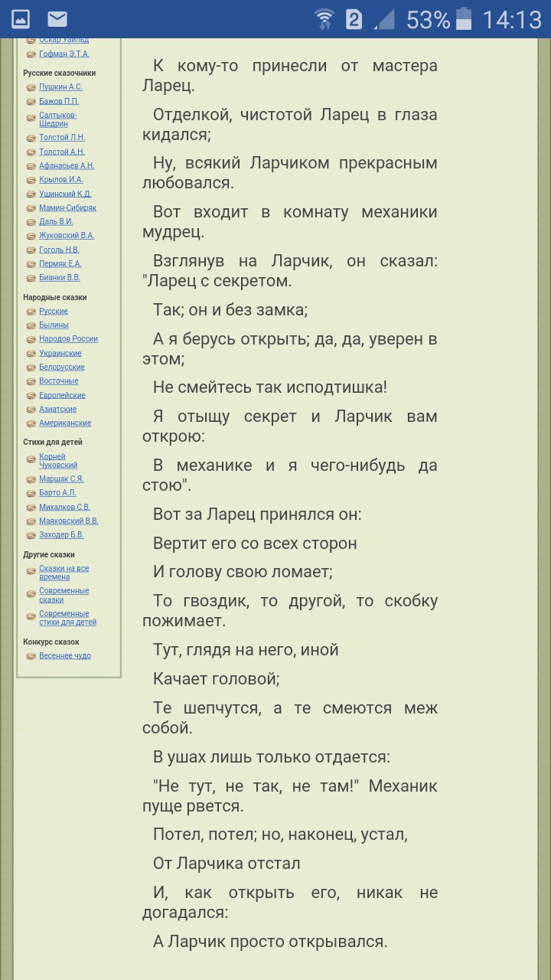Open the Народов России link
Screen dimensions: 551x980
pos(68,338)
